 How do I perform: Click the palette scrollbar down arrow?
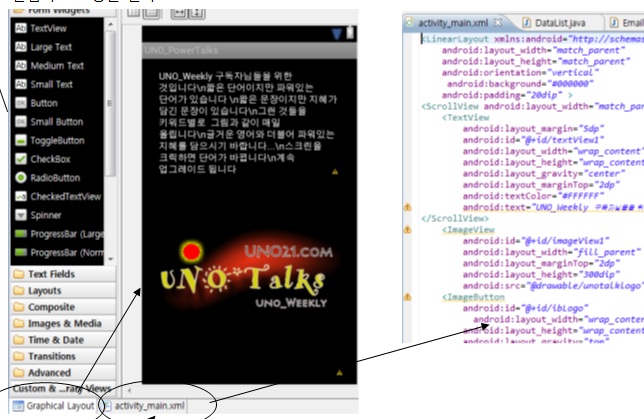coord(110,259)
